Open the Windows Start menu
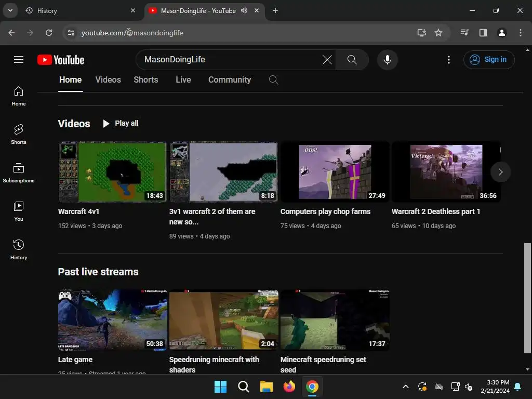532x399 pixels. coord(220,387)
